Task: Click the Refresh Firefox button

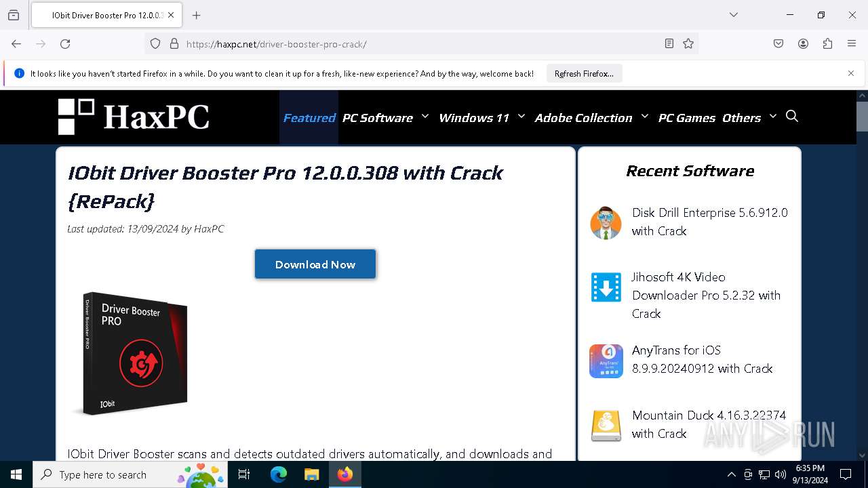Action: 584,74
